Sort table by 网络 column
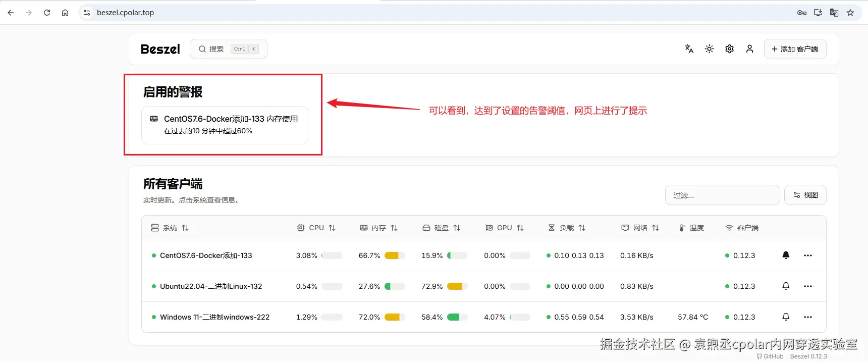The width and height of the screenshot is (868, 362). coord(640,228)
